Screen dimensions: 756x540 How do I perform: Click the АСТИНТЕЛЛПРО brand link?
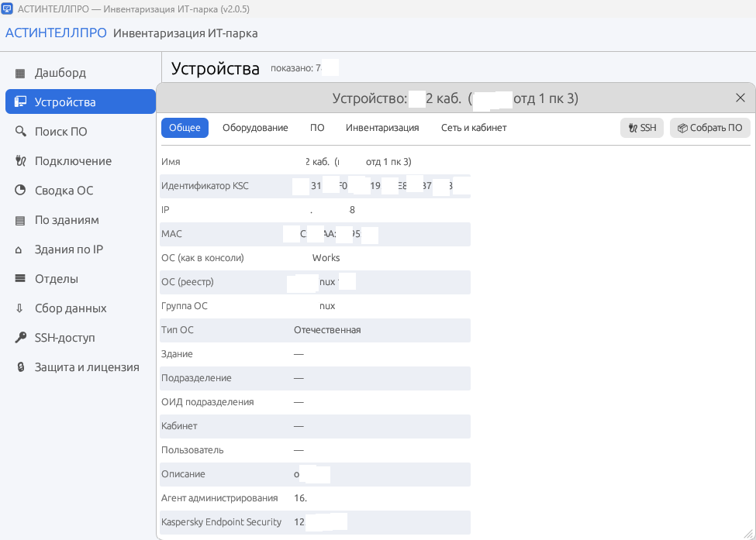[56, 33]
